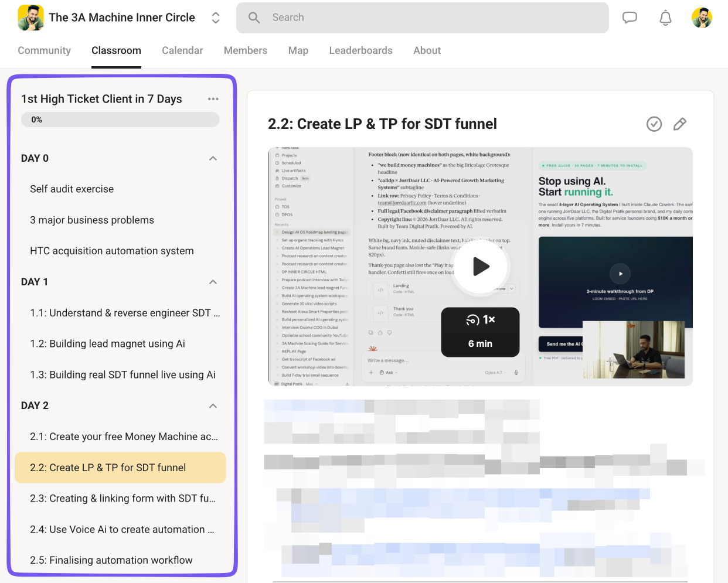Open lesson 1.1 Understand & reverse engineer SDT
Screen dimensions: 728x583
point(120,313)
